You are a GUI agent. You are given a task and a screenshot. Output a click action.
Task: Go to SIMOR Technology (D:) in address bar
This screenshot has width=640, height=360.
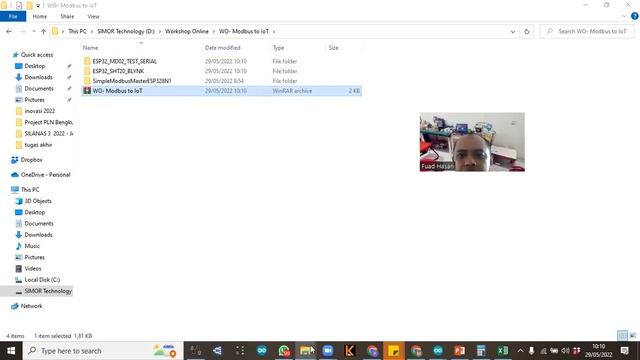[x=126, y=31]
